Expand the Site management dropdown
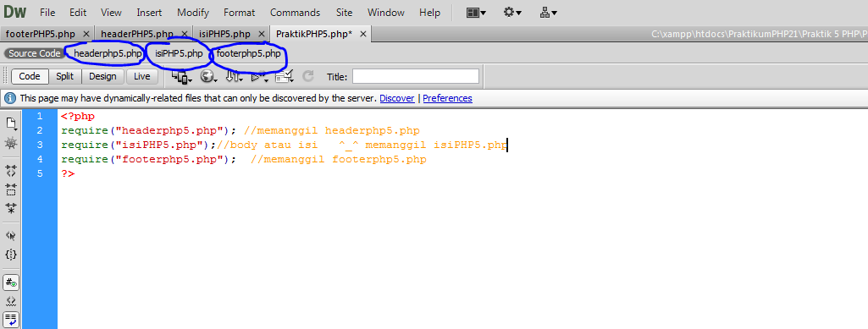 tap(549, 12)
